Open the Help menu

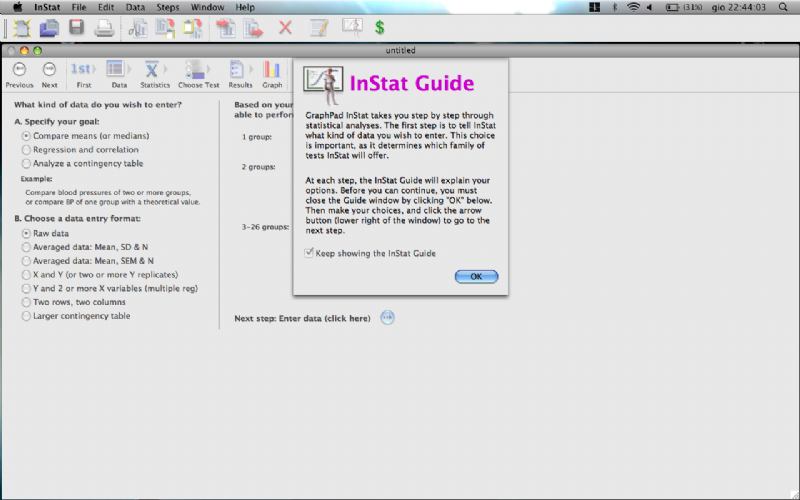click(x=245, y=7)
